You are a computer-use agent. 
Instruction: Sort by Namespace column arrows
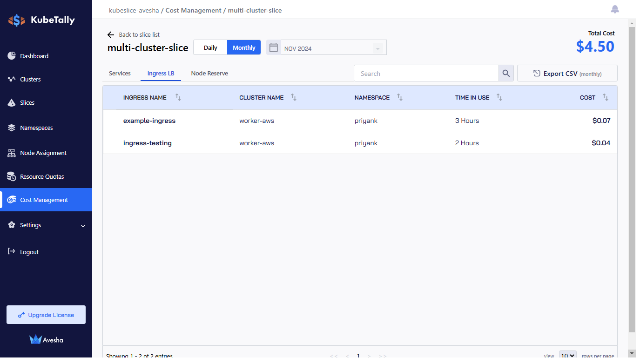pos(400,97)
